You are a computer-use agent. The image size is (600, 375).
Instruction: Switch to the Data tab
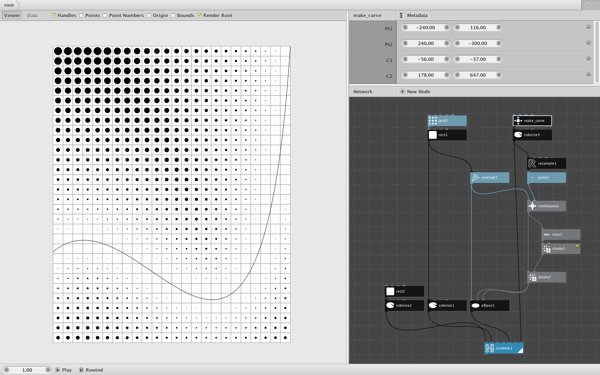(32, 15)
